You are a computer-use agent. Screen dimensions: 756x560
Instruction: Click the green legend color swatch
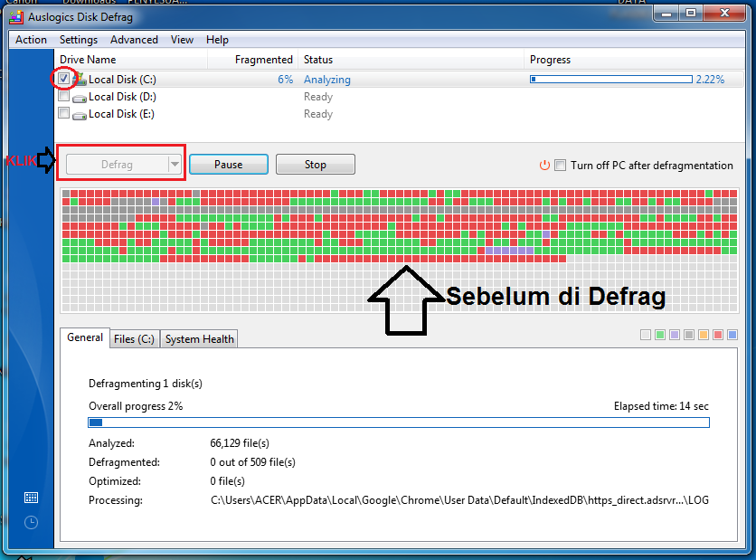coord(660,335)
